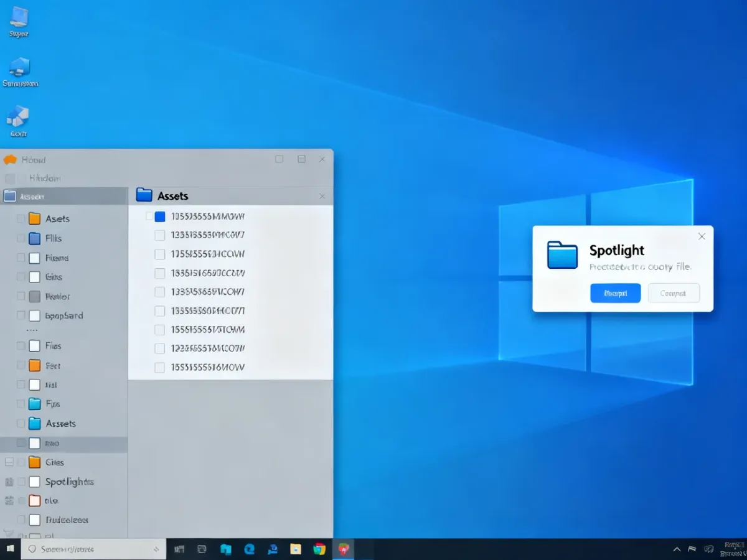
Task: Select the Spotlights item in sidebar
Action: pos(70,482)
